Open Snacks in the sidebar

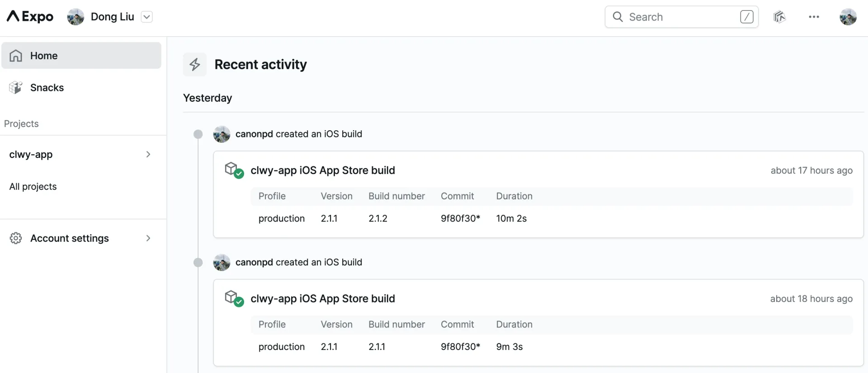click(81, 88)
